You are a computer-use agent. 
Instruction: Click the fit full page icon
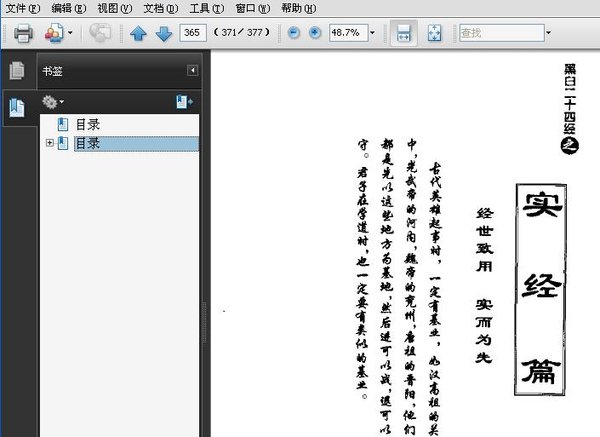click(434, 33)
